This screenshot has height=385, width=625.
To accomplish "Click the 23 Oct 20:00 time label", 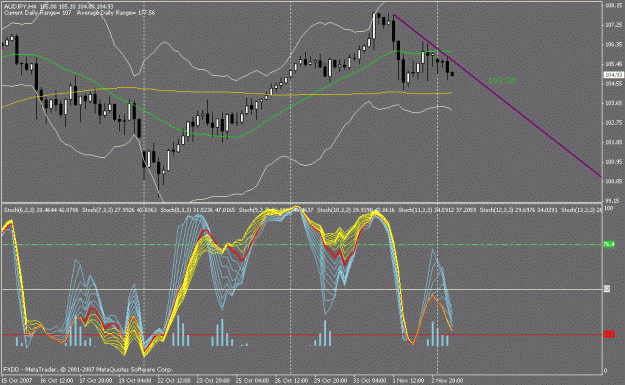I will [213, 381].
